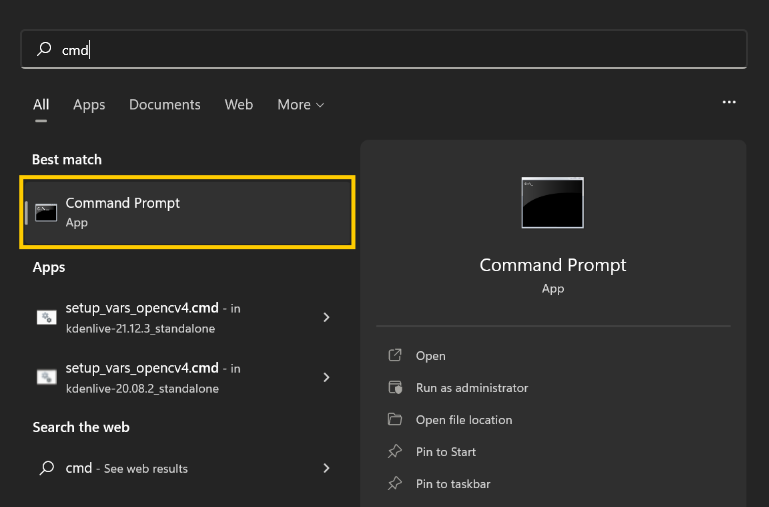Image resolution: width=769 pixels, height=507 pixels.
Task: Choose Run as administrator
Action: pos(472,388)
